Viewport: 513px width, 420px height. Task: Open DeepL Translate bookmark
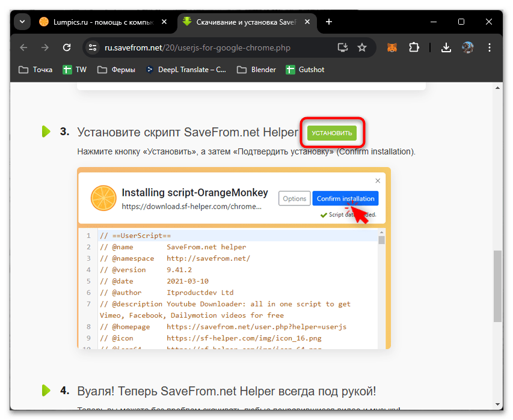(186, 70)
